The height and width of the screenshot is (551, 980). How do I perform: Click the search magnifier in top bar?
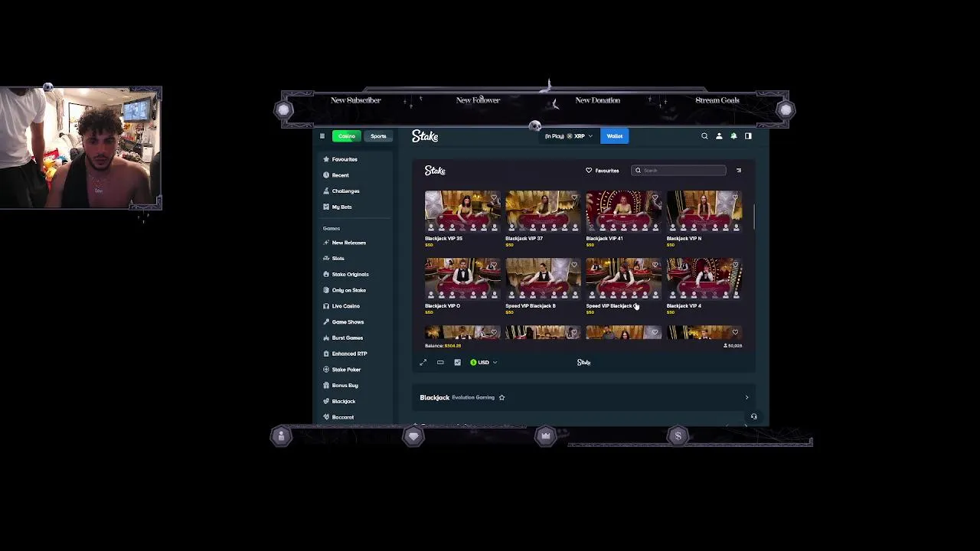pyautogui.click(x=704, y=136)
